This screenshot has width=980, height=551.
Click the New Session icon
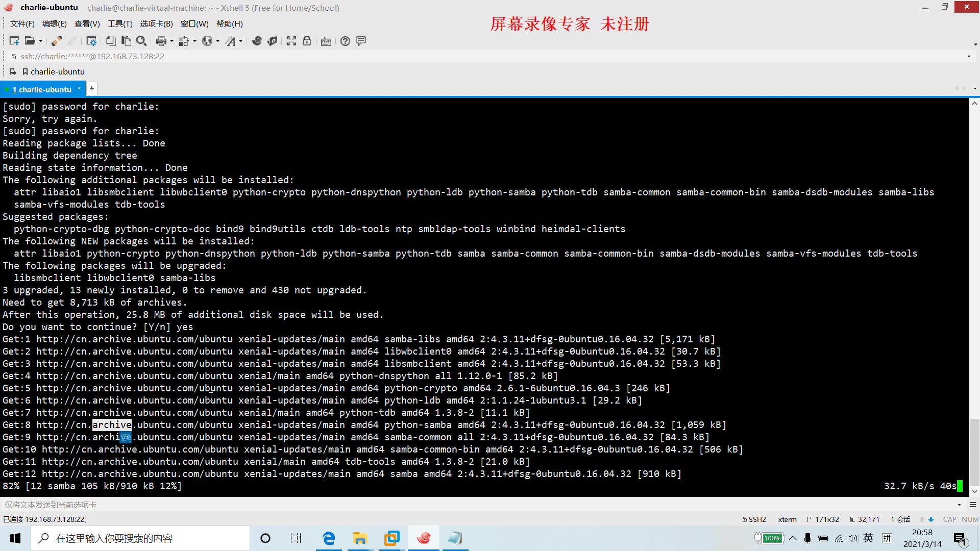(14, 41)
